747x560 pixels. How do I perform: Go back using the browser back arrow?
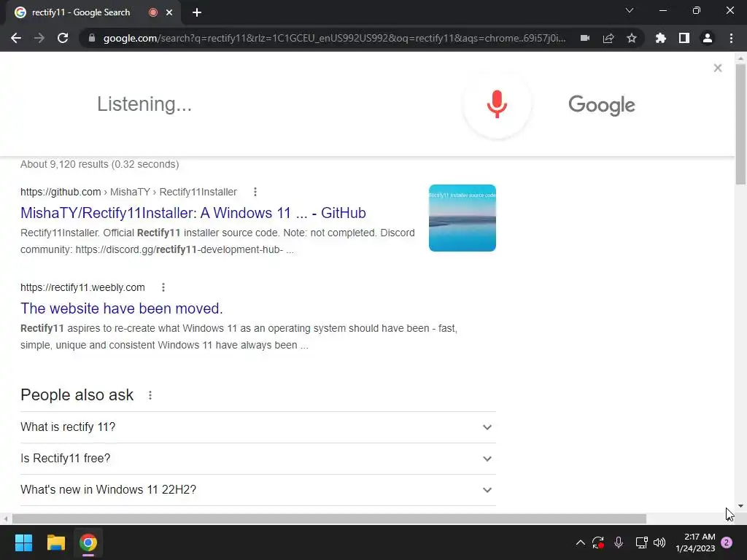coord(16,38)
